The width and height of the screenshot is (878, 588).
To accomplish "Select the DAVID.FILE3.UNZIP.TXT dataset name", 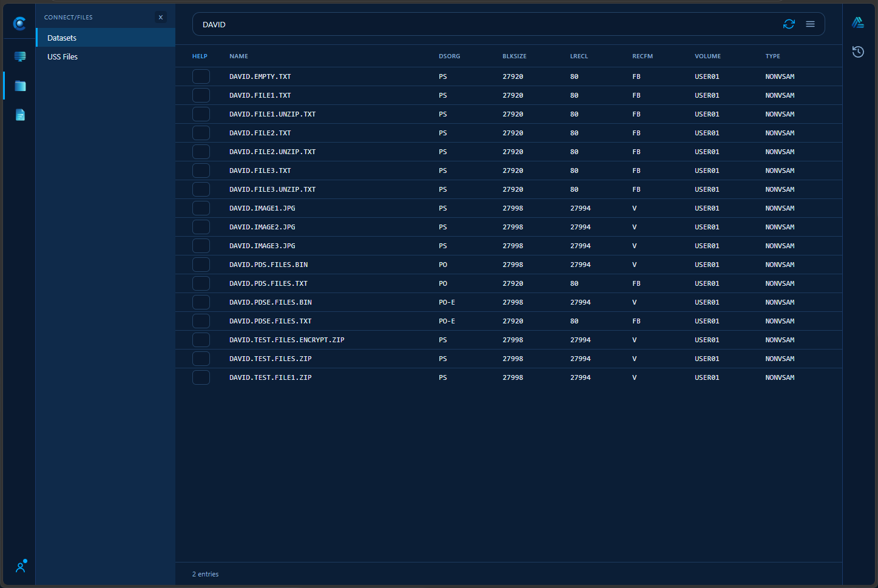I will (x=272, y=189).
